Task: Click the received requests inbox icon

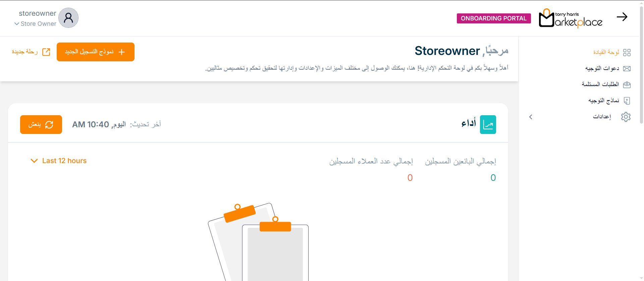Action: click(x=627, y=85)
